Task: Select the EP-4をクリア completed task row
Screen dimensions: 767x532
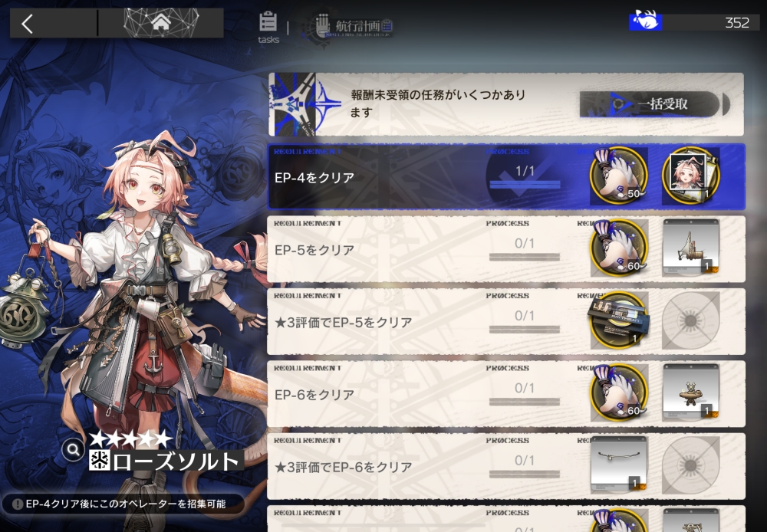Action: [x=506, y=176]
